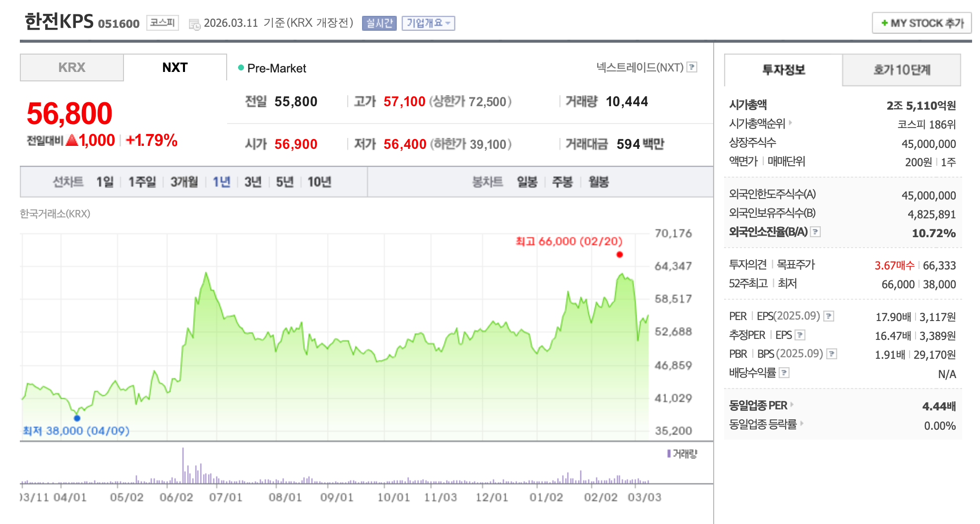Click the 거래대금 value 594 백만
The width and height of the screenshot is (980, 524).
(x=640, y=144)
